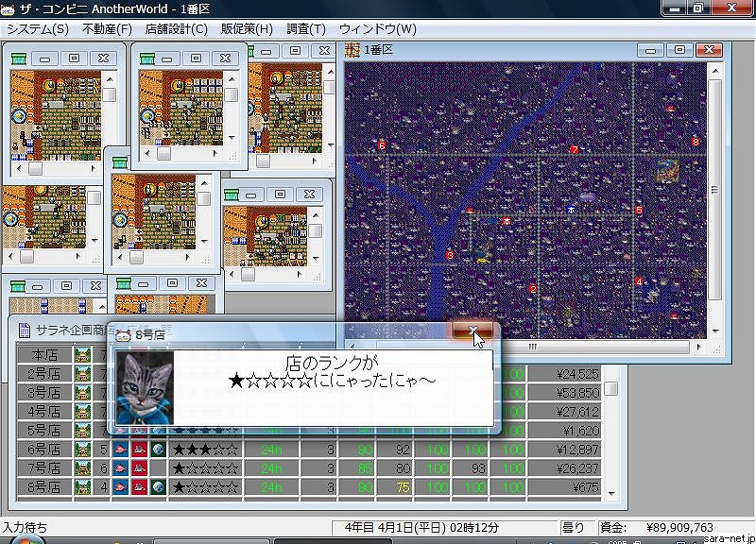
Task: Select store marker 5 on the map
Action: pyautogui.click(x=639, y=210)
